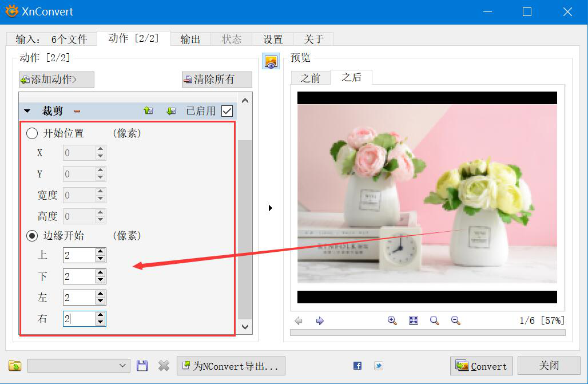This screenshot has width=588, height=384.
Task: Click the 裁剪 action title text
Action: point(53,111)
